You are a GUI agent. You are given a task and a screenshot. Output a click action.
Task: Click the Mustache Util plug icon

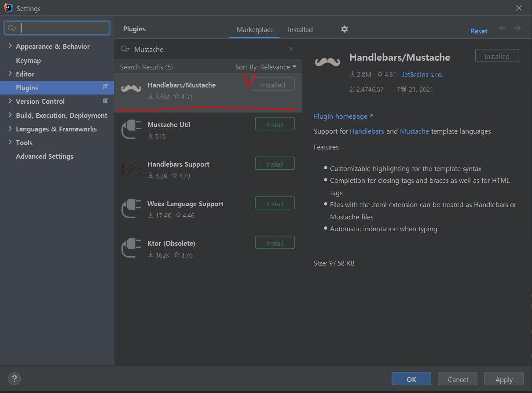pyautogui.click(x=131, y=129)
